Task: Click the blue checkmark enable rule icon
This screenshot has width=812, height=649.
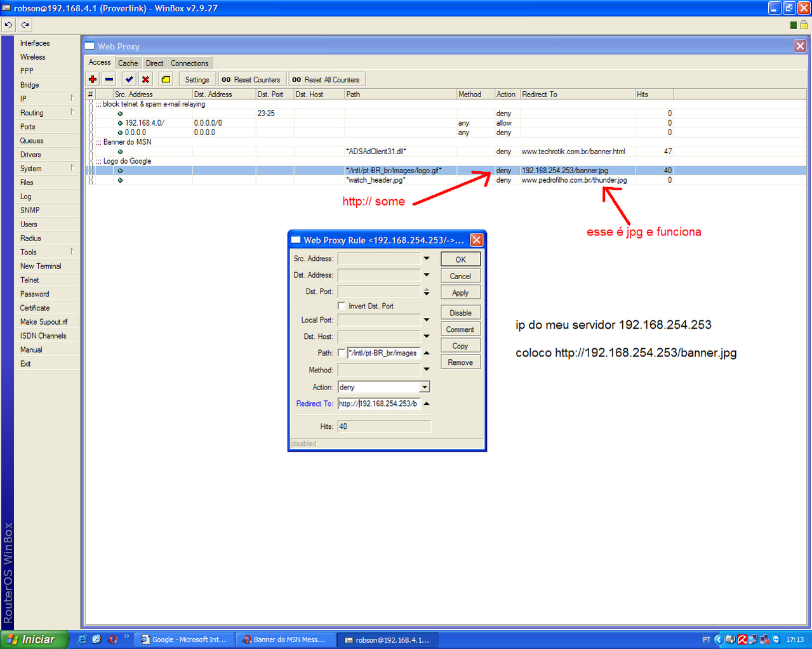Action: point(130,79)
